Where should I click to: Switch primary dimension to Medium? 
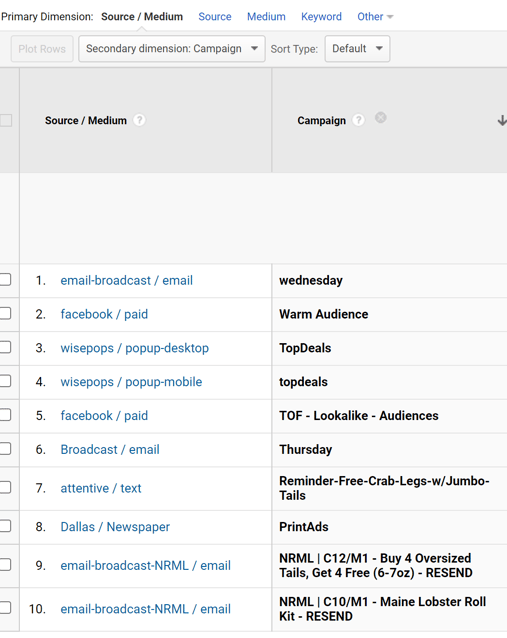pos(266,17)
